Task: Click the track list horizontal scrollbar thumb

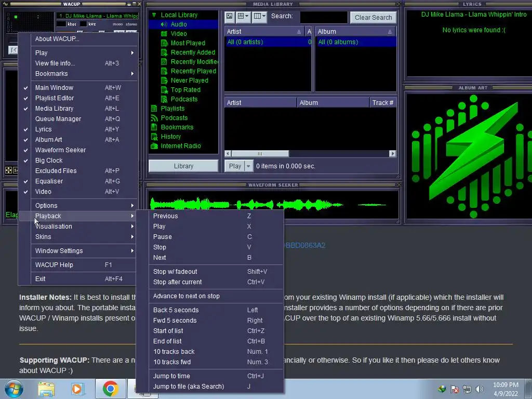Action: point(260,154)
